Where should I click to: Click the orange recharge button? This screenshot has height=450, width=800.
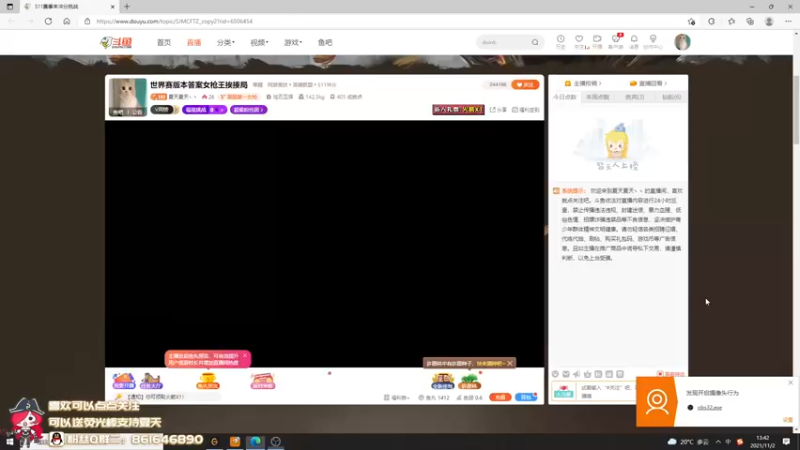[x=500, y=397]
